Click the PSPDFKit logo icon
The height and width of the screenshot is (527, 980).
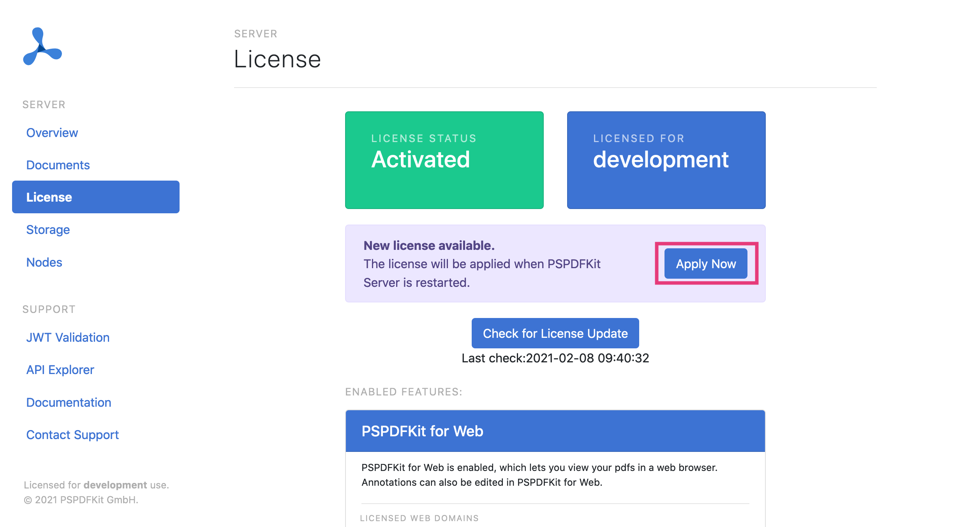tap(42, 46)
